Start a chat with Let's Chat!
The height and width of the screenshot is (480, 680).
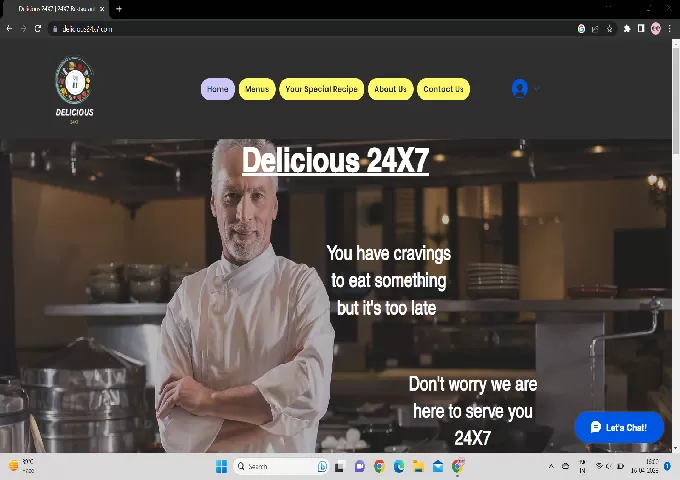coord(619,427)
